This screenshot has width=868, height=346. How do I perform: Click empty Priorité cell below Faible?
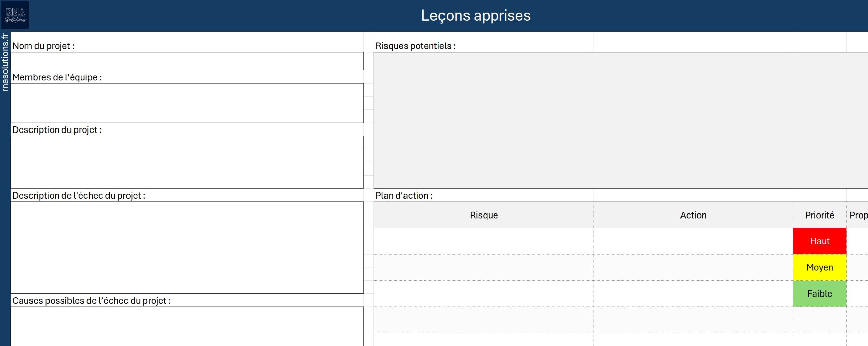(819, 320)
